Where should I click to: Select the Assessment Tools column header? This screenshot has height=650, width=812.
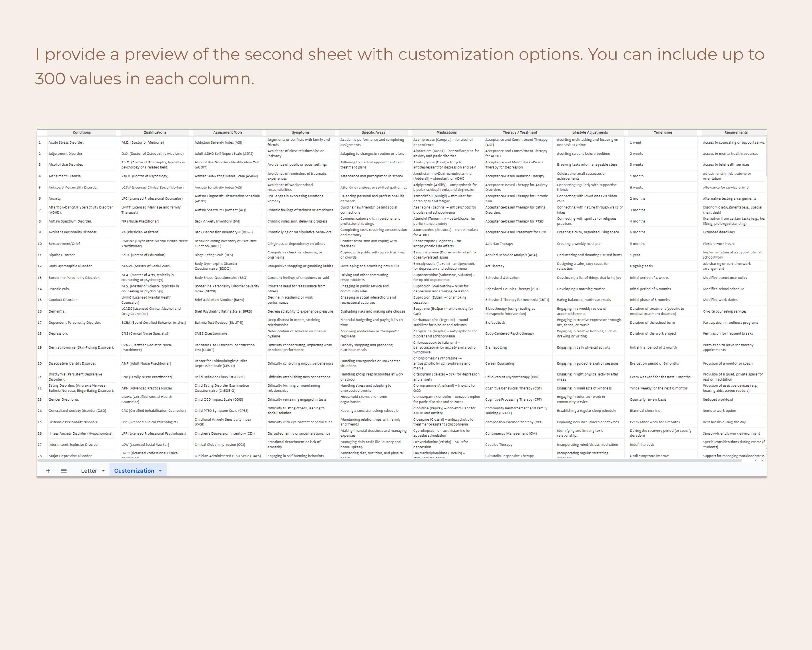tap(228, 132)
